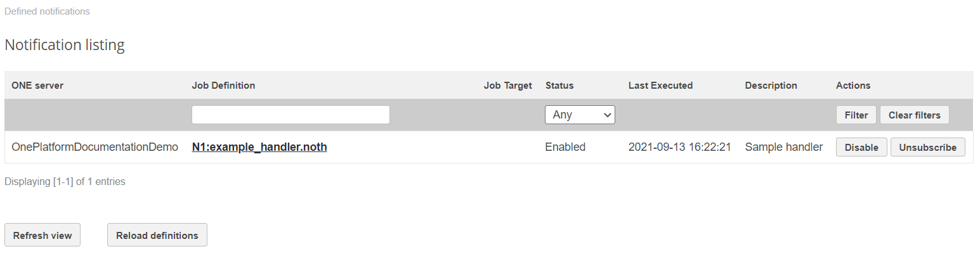The image size is (980, 256).
Task: Disable the example_handler notification
Action: click(861, 147)
